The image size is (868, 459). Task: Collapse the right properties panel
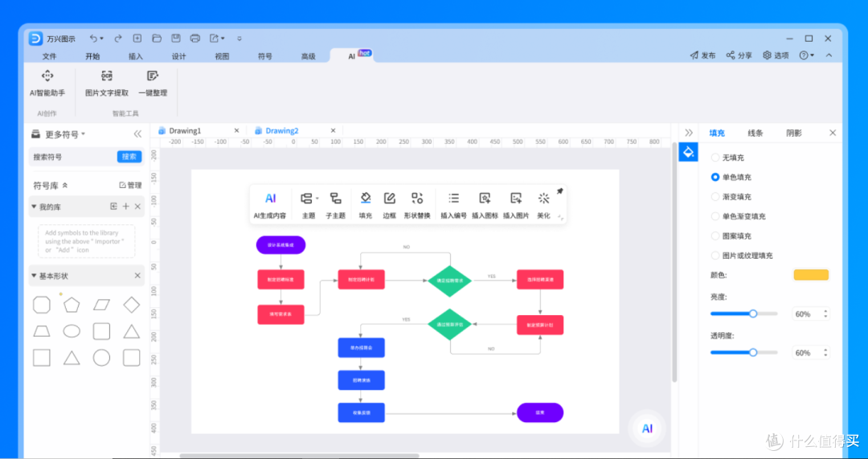[689, 133]
